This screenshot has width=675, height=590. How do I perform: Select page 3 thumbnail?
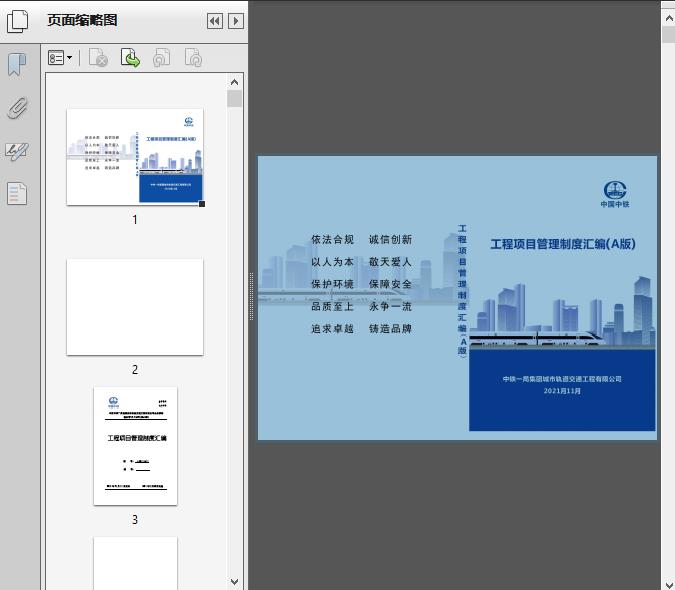pyautogui.click(x=135, y=446)
